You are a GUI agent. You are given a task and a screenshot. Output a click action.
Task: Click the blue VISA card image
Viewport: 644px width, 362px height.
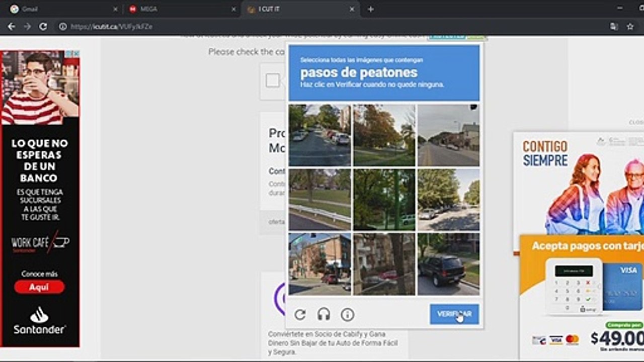622,287
